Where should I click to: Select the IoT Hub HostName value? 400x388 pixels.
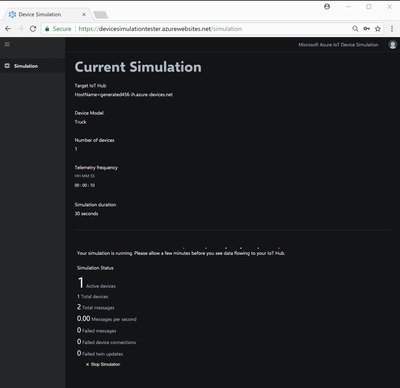pos(124,95)
